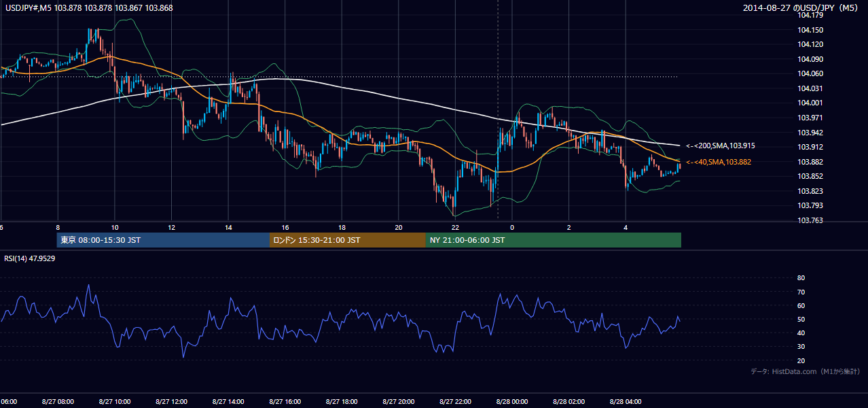Click price axis value 103.852
The image size is (868, 408).
810,176
